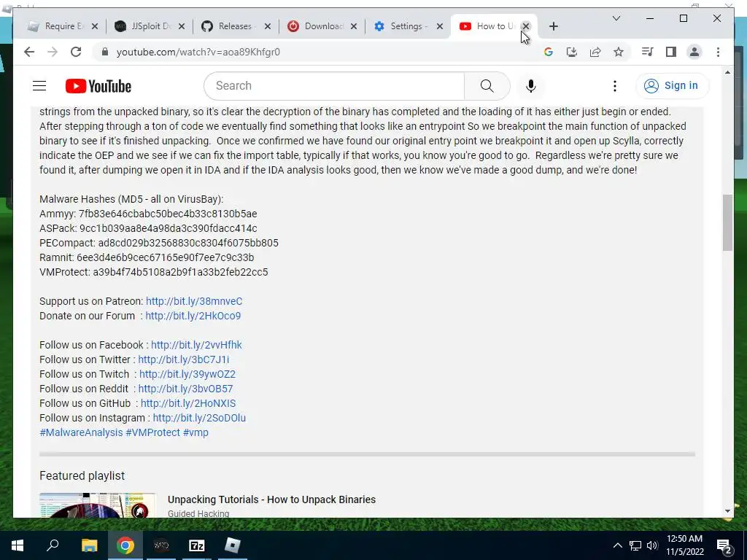Open 7-Zip from taskbar

click(197, 545)
